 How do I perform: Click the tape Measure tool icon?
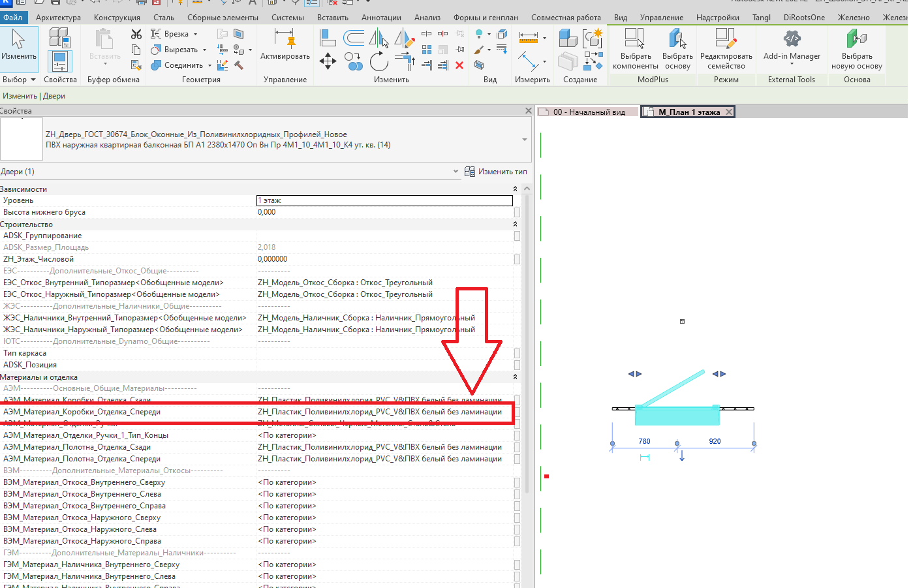529,38
